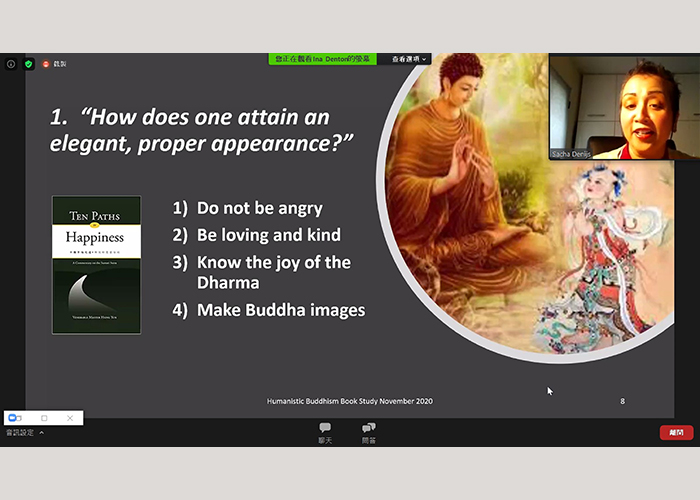Open the meeting info icon
Screen dimensions: 700x500
point(11,64)
